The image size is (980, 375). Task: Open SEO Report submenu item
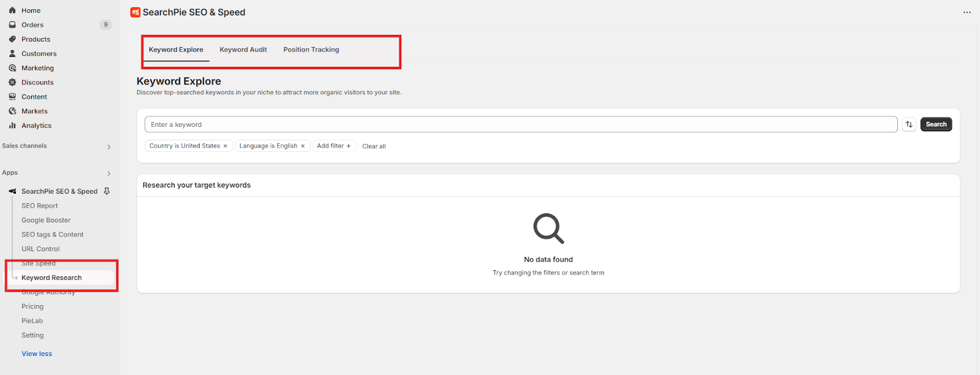pyautogui.click(x=40, y=206)
